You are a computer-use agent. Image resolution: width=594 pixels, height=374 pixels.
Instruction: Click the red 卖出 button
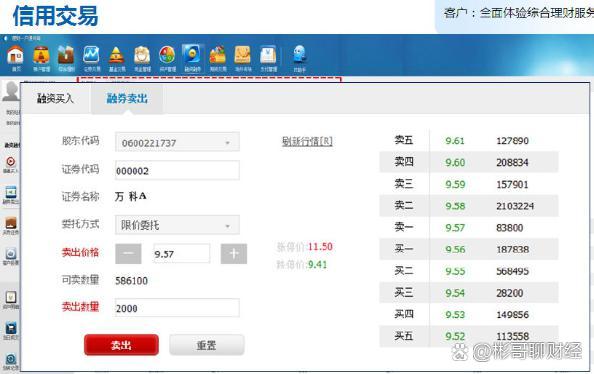(121, 345)
